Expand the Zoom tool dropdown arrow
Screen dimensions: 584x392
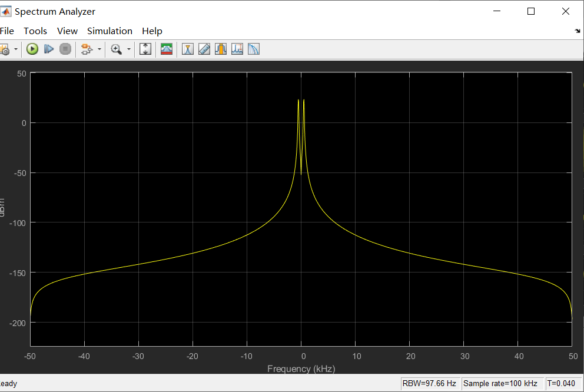129,49
